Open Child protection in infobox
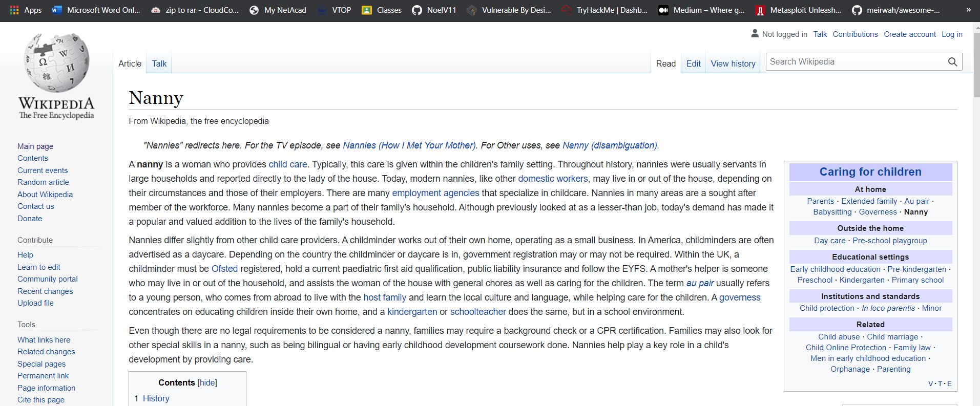Screen dimensions: 980x406 [827, 308]
